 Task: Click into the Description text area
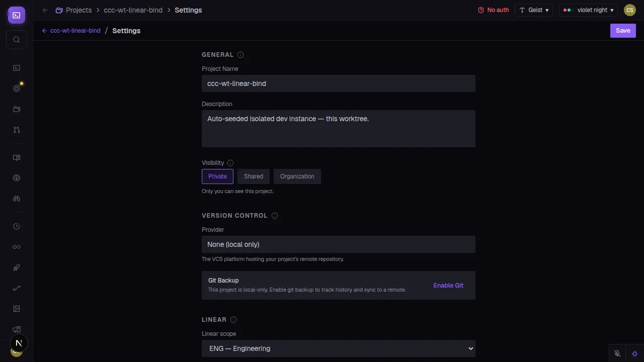point(339,129)
